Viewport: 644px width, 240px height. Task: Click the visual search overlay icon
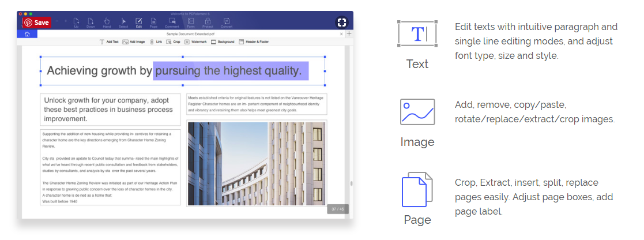342,22
